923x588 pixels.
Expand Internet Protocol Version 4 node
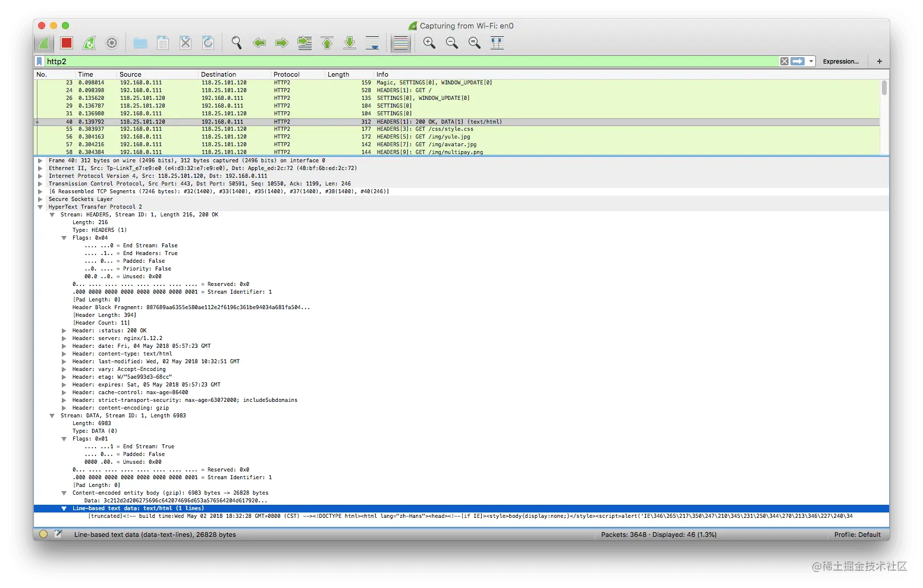[40, 176]
